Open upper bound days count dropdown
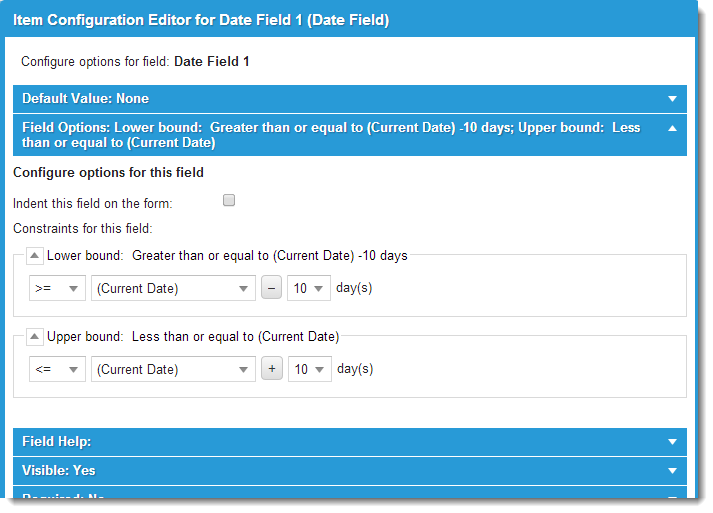This screenshot has width=713, height=513. tap(308, 369)
